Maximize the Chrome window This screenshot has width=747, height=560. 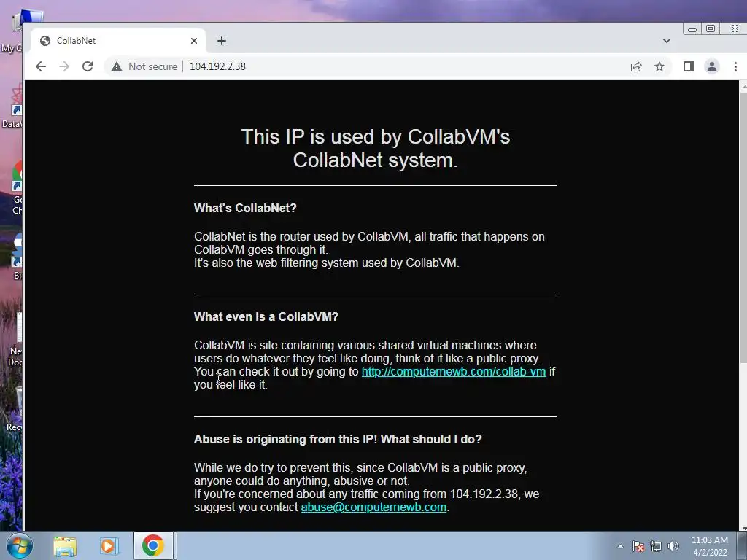(711, 28)
